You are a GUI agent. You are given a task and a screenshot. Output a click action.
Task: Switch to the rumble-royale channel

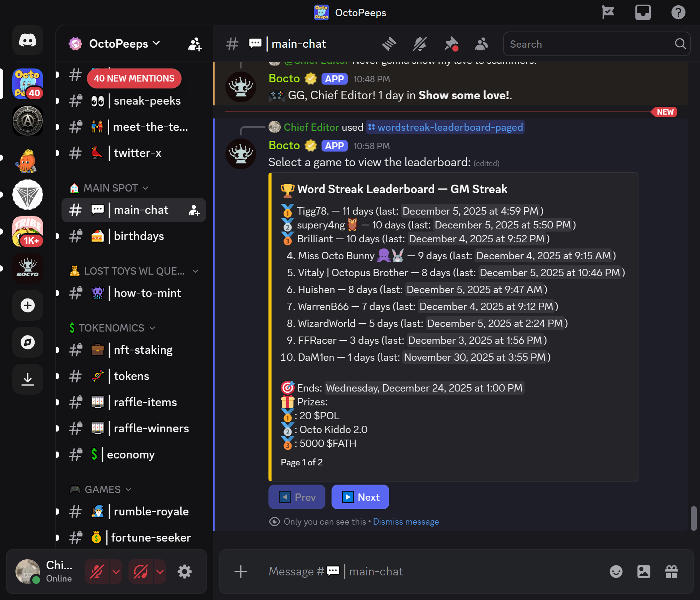[x=151, y=512]
